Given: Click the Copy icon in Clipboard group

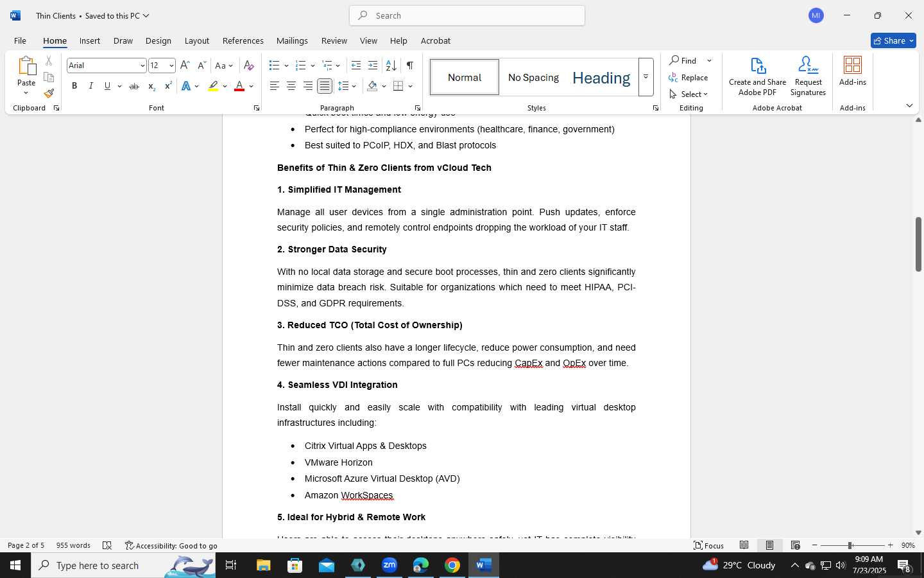Looking at the screenshot, I should [49, 77].
